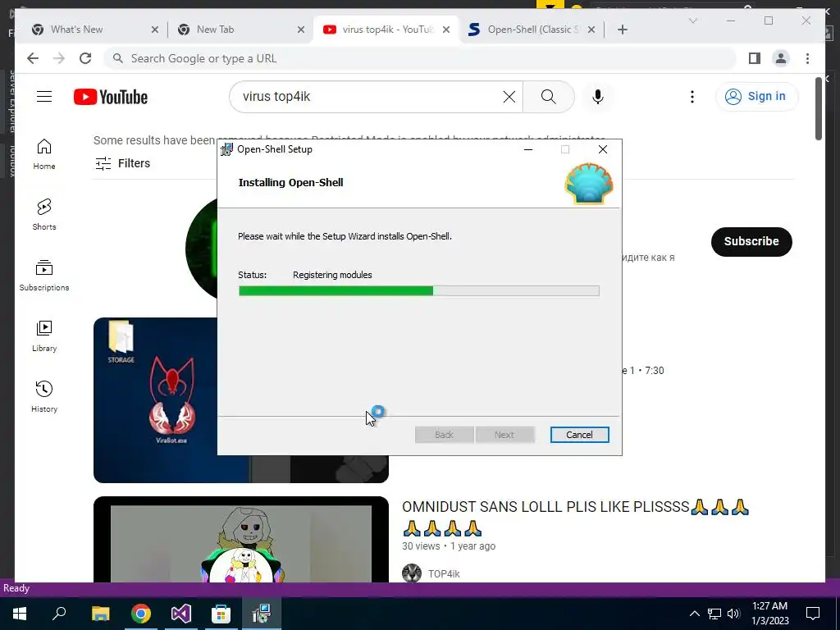Viewport: 840px width, 630px height.
Task: Open the Windows Start menu
Action: [x=20, y=614]
